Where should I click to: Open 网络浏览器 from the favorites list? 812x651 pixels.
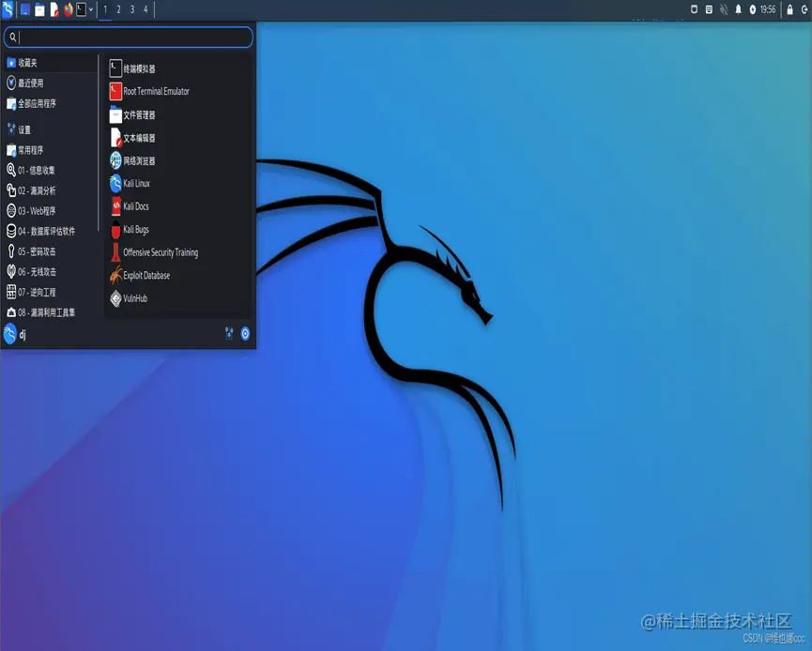click(x=177, y=160)
